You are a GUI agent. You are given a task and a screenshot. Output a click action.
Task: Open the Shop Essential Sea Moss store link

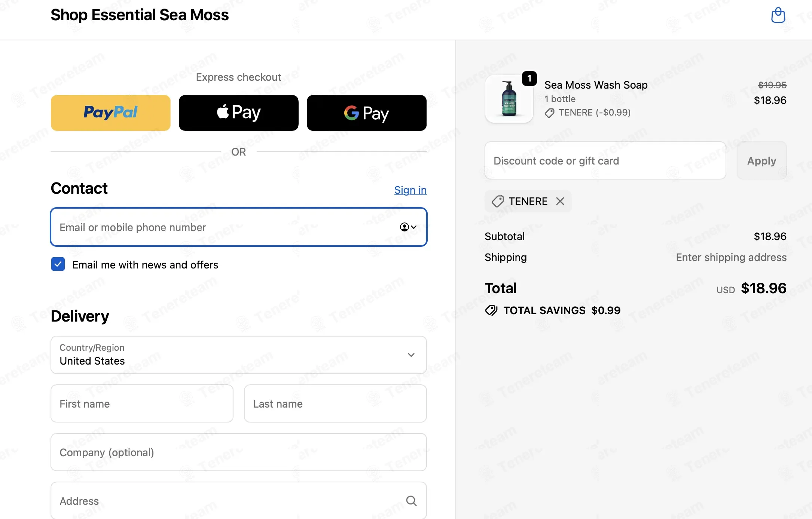(140, 15)
